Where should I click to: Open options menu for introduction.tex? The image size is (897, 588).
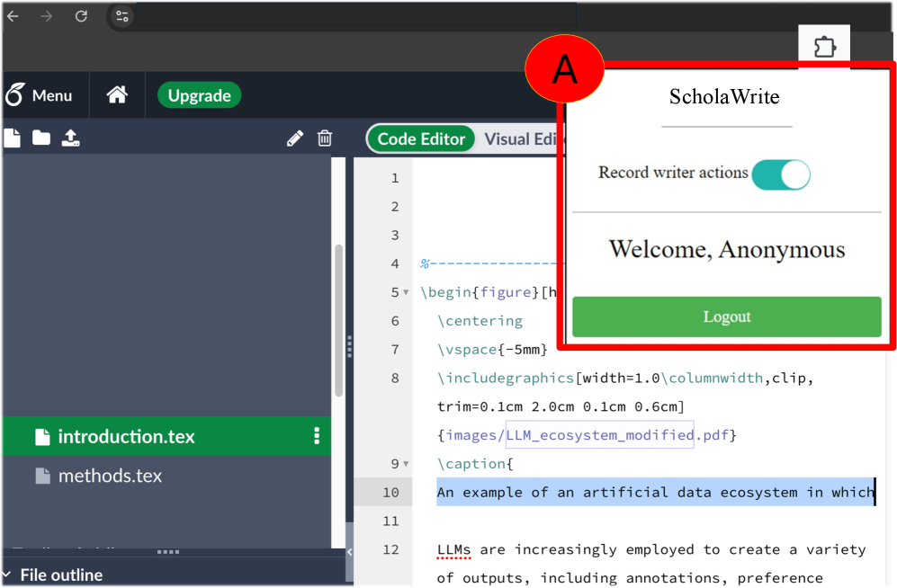[317, 436]
